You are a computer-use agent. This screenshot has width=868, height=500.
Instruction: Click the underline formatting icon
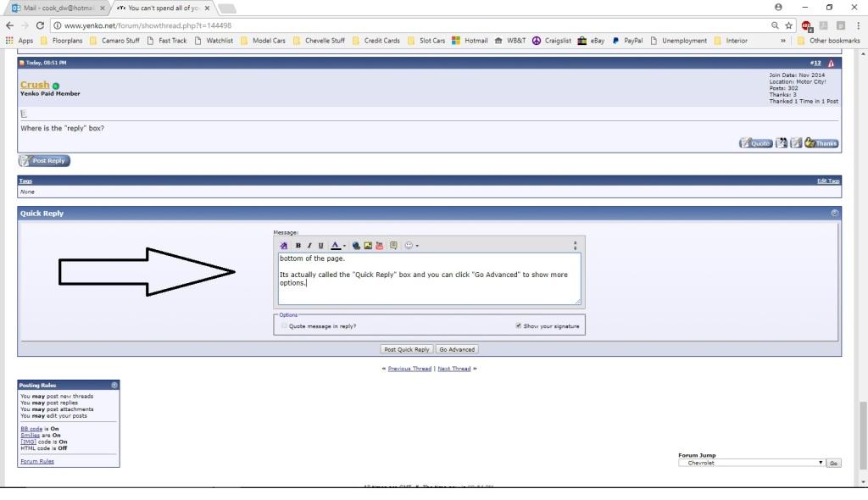pos(320,245)
